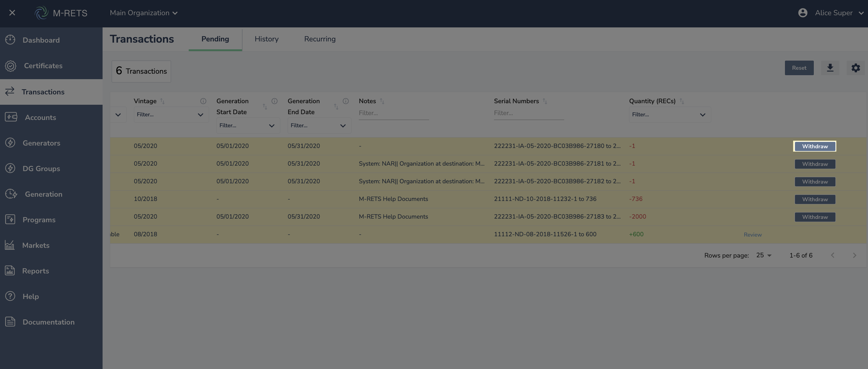
Task: Toggle sort on Quantity (RECs) column
Action: tap(682, 101)
